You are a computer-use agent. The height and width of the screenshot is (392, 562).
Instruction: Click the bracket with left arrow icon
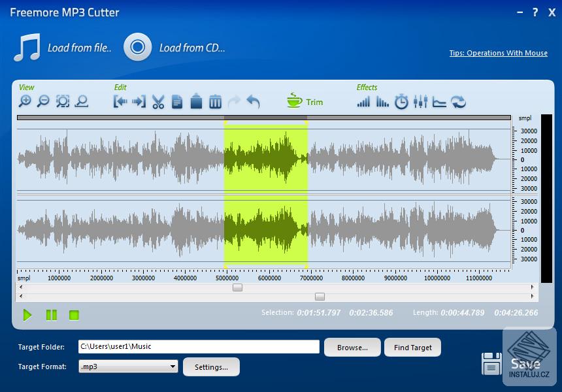coord(120,102)
